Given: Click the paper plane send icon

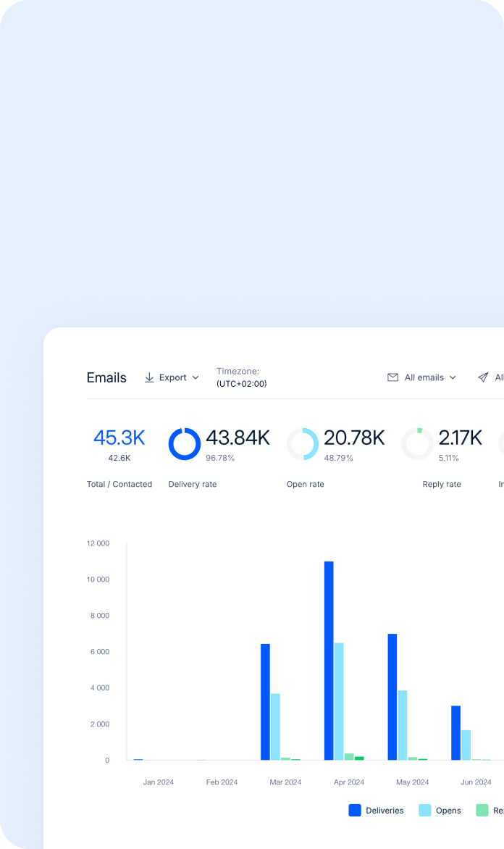Looking at the screenshot, I should (x=483, y=377).
